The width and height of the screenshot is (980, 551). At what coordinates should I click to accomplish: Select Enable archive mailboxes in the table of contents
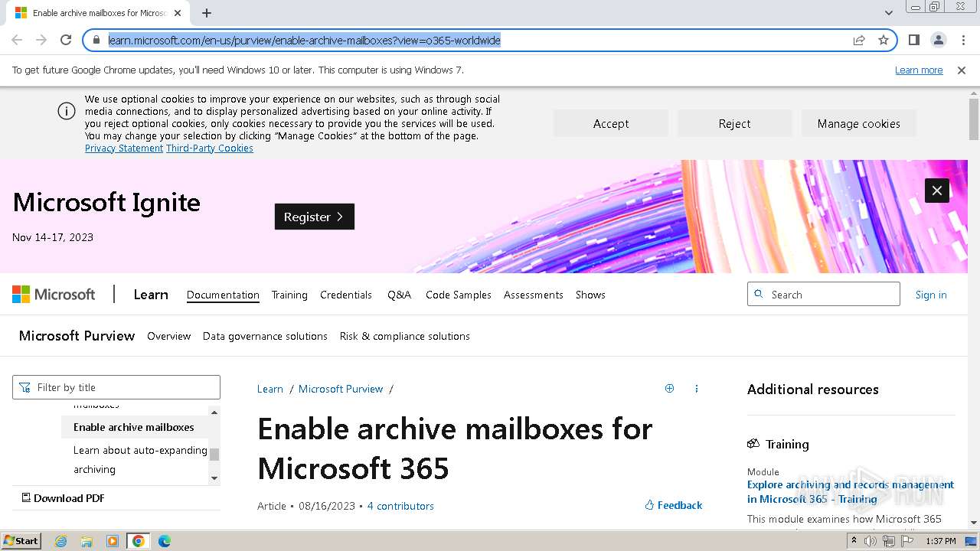134,427
